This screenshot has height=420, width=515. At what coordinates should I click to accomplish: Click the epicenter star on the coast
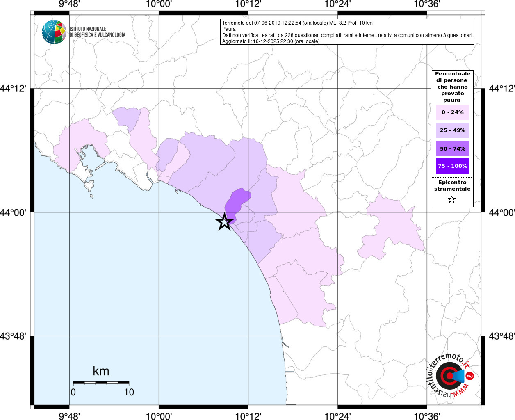[224, 221]
